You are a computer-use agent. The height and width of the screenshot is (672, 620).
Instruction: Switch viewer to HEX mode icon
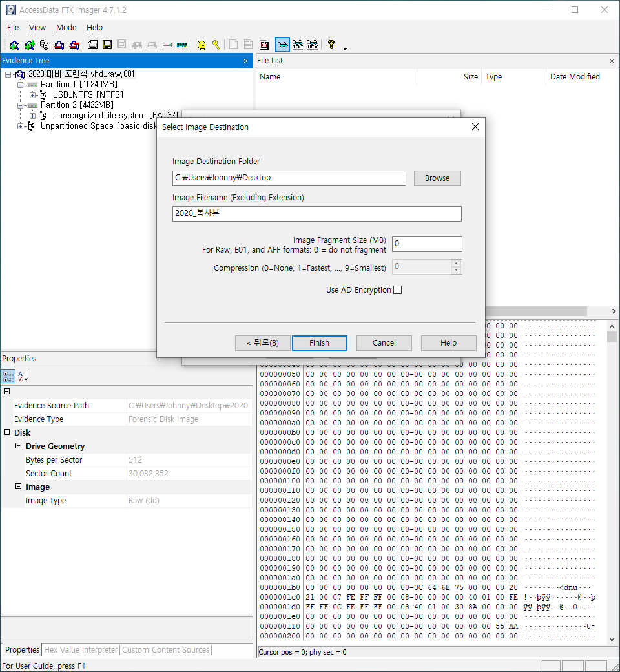(x=313, y=45)
